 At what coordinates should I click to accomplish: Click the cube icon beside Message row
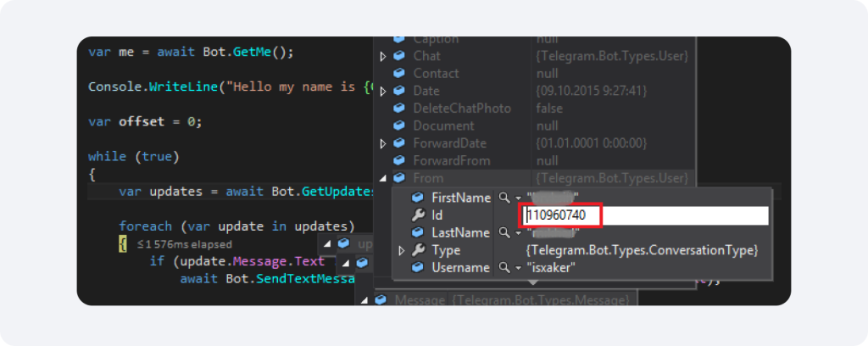[381, 300]
